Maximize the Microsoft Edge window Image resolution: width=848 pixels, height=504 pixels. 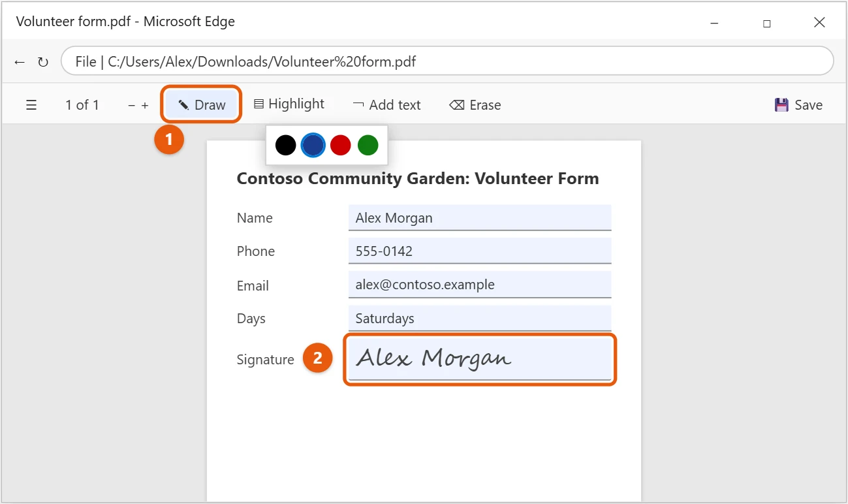pyautogui.click(x=767, y=23)
